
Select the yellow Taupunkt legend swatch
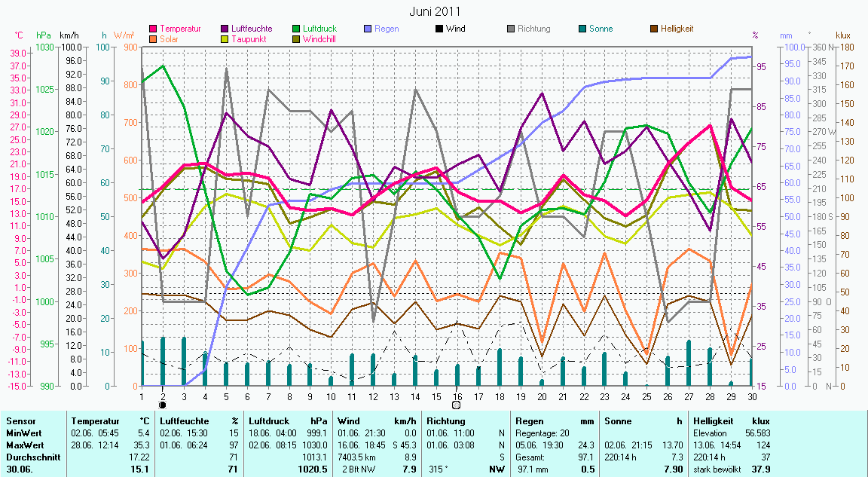click(x=225, y=39)
